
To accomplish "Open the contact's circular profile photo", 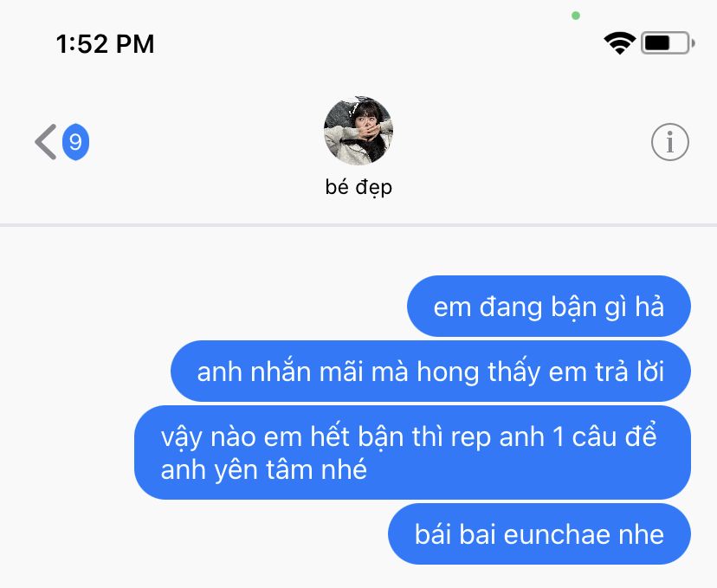I will tap(358, 130).
